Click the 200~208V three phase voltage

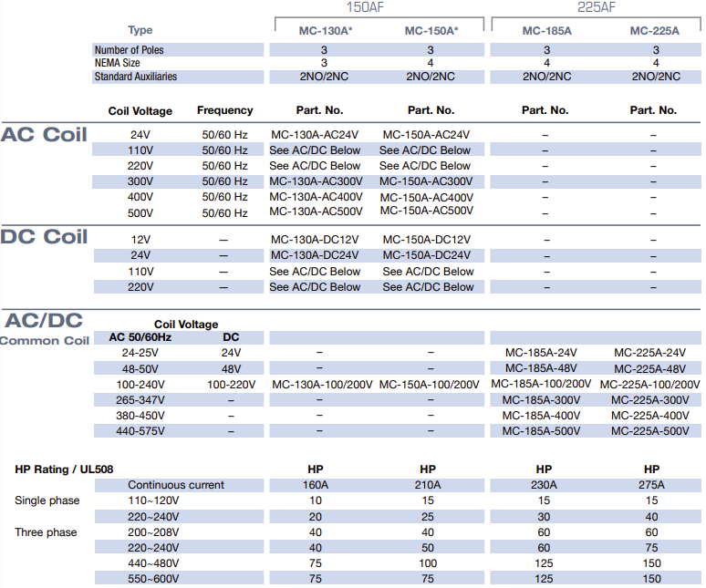point(153,532)
